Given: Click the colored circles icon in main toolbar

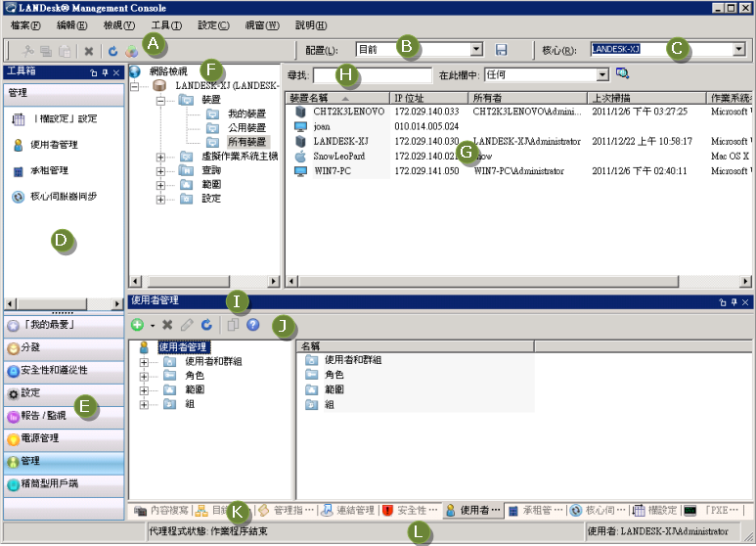Looking at the screenshot, I should coord(131,51).
